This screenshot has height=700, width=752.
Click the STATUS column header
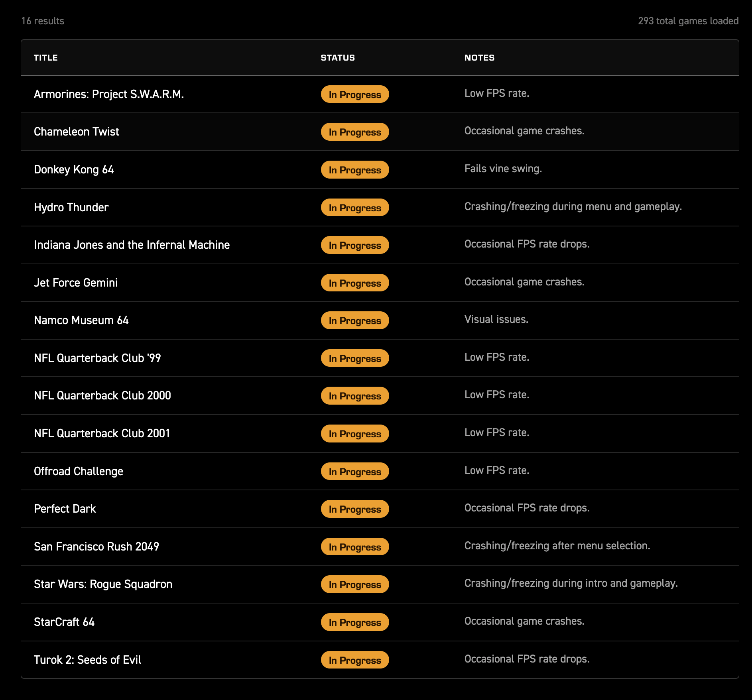[338, 58]
